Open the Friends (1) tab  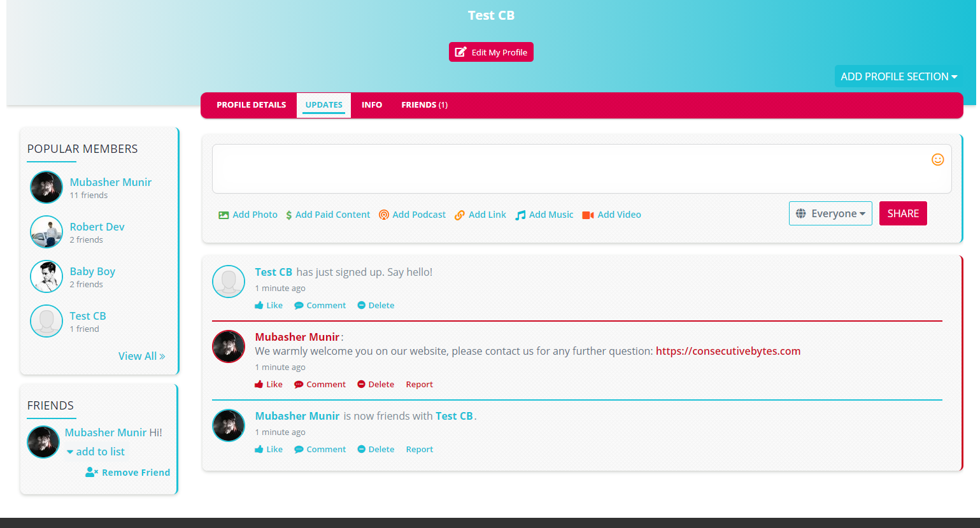coord(424,105)
